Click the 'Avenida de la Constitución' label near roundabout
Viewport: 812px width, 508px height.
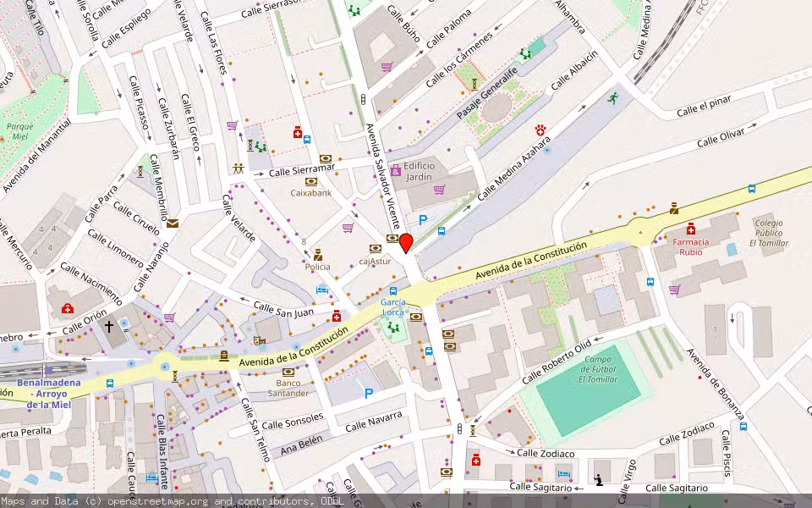pos(532,260)
